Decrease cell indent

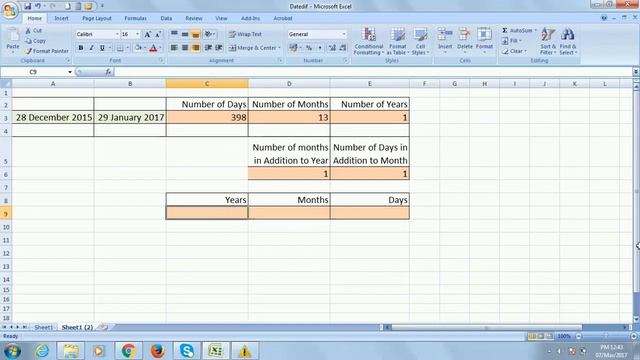tap(208, 48)
